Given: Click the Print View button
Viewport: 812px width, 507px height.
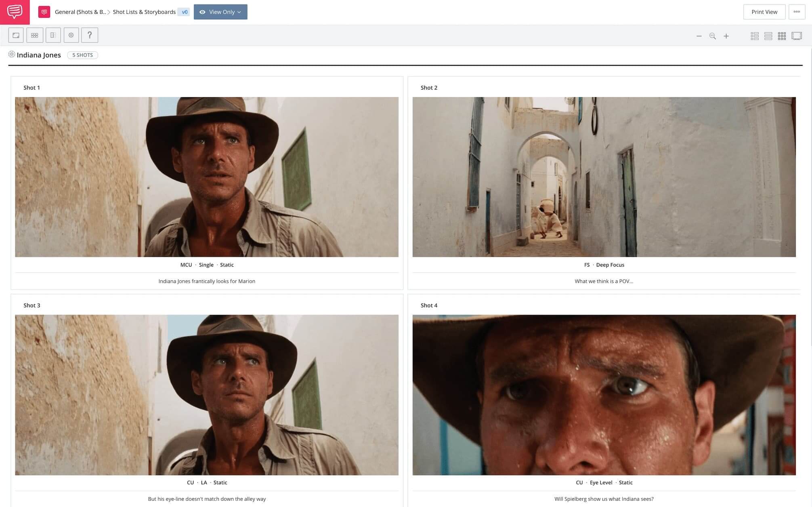Looking at the screenshot, I should tap(764, 12).
